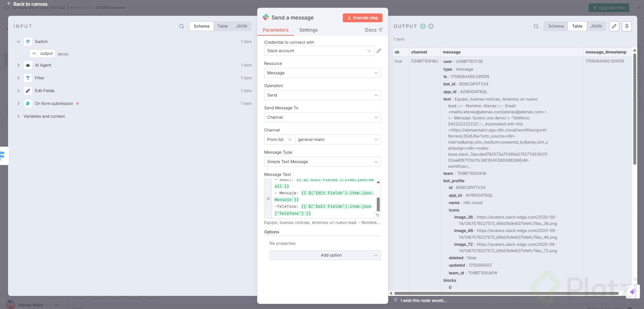644x309 pixels.
Task: Edit credential with pencil icon
Action: click(x=379, y=51)
